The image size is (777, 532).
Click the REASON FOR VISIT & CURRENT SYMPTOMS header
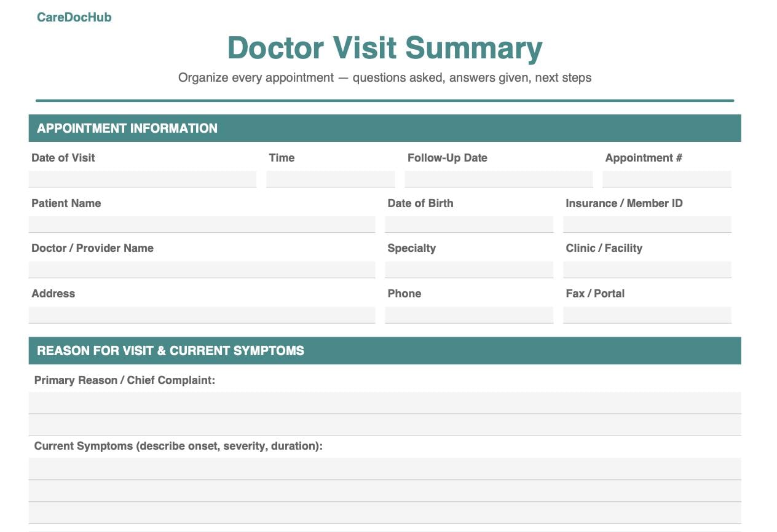(385, 351)
